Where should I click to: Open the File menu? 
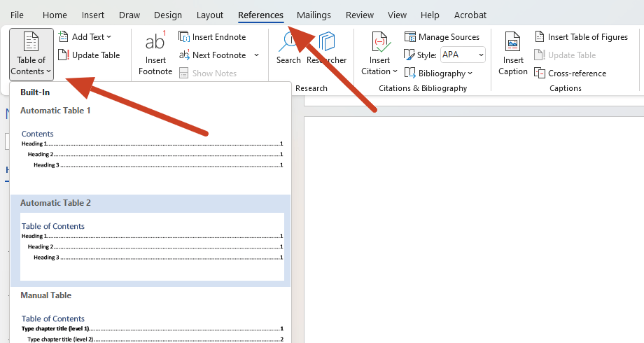(17, 15)
